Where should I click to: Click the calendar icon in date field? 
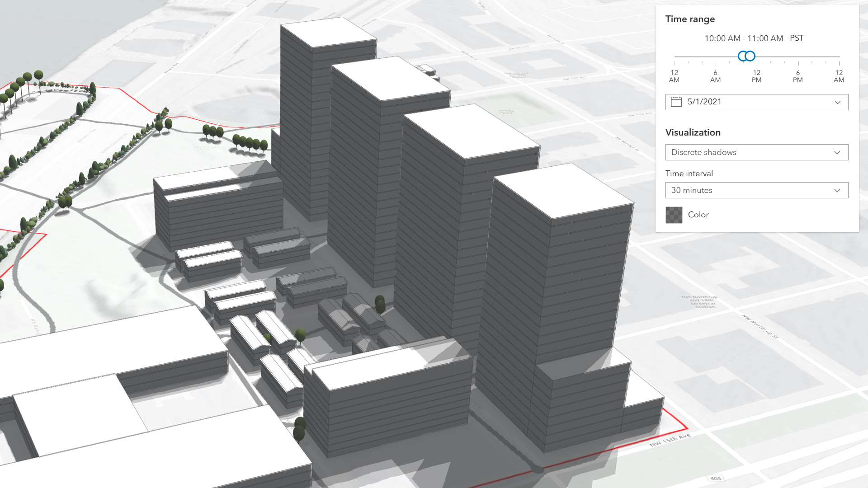(676, 102)
